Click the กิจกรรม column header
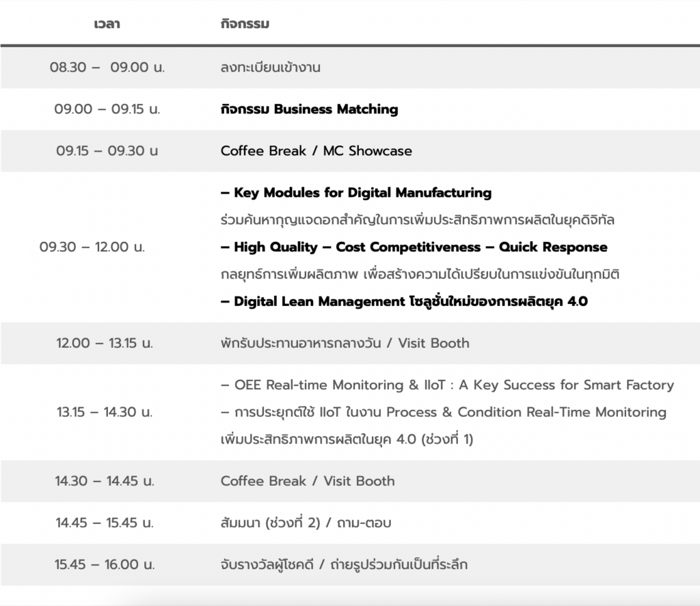The image size is (700, 606). click(245, 25)
